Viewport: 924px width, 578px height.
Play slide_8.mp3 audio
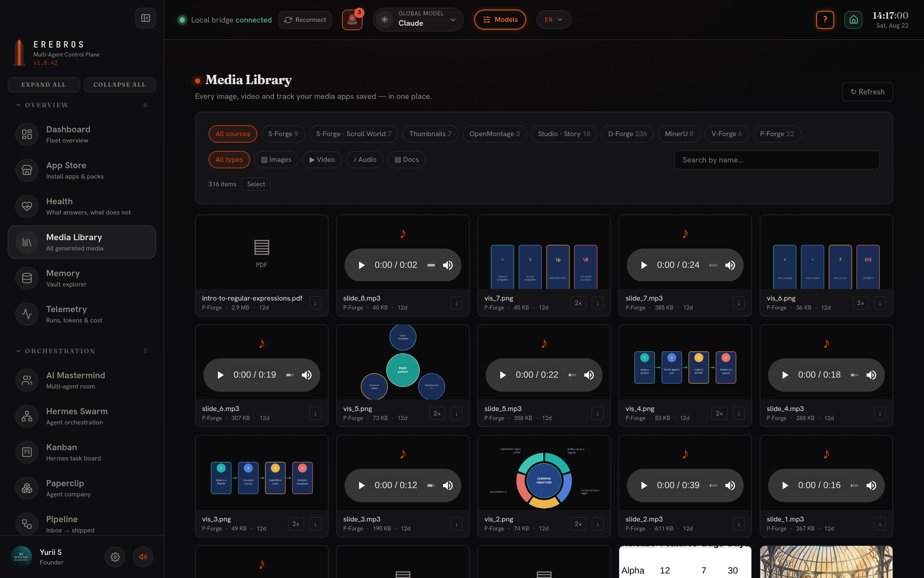[361, 265]
